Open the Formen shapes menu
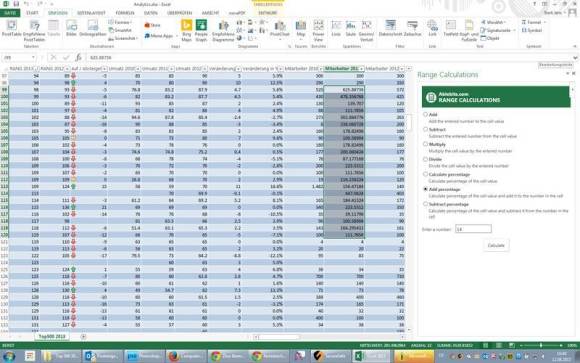Viewport: 580px width, 363px height. tap(121, 22)
